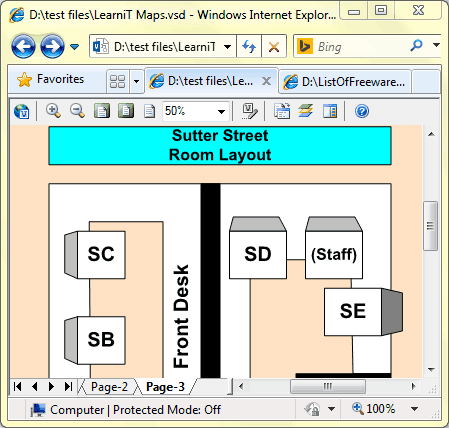Image resolution: width=449 pixels, height=428 pixels.
Task: Click in the Bing search box
Action: pos(362,46)
